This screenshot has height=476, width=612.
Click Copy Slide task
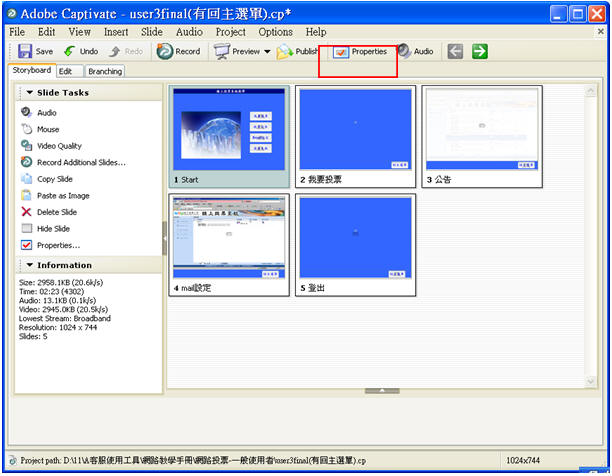click(x=46, y=179)
